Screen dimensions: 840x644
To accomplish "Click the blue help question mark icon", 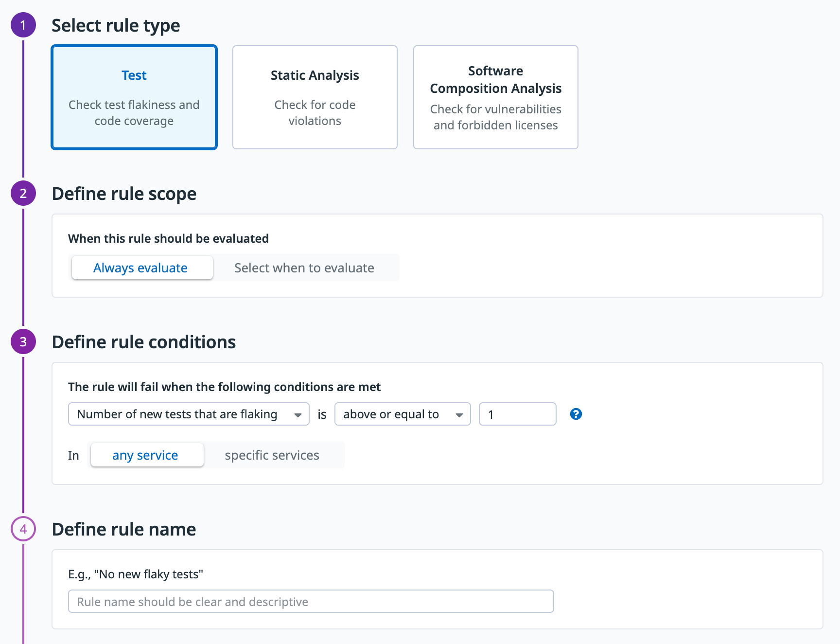I will pos(576,414).
